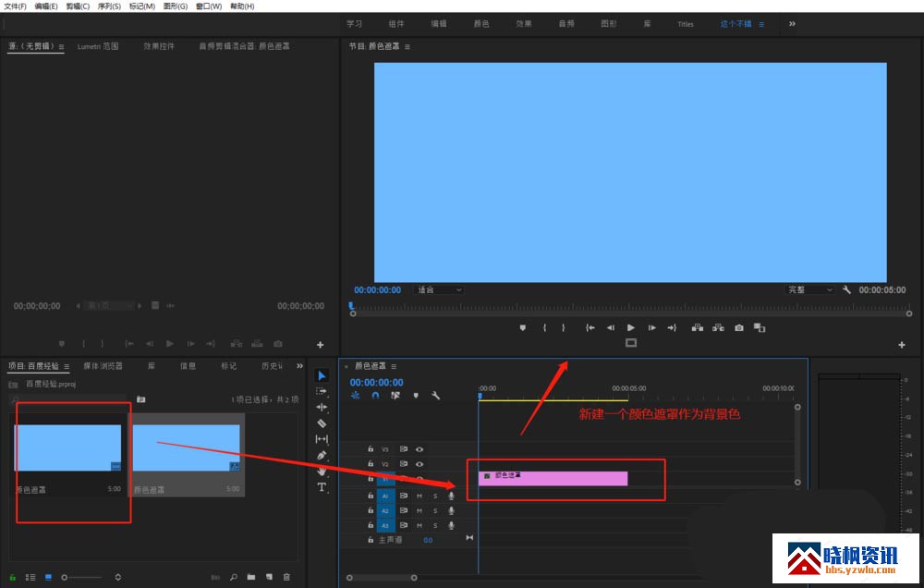Open the 项目: 百度经验 panel menu
Image resolution: width=924 pixels, height=588 pixels.
tap(67, 367)
